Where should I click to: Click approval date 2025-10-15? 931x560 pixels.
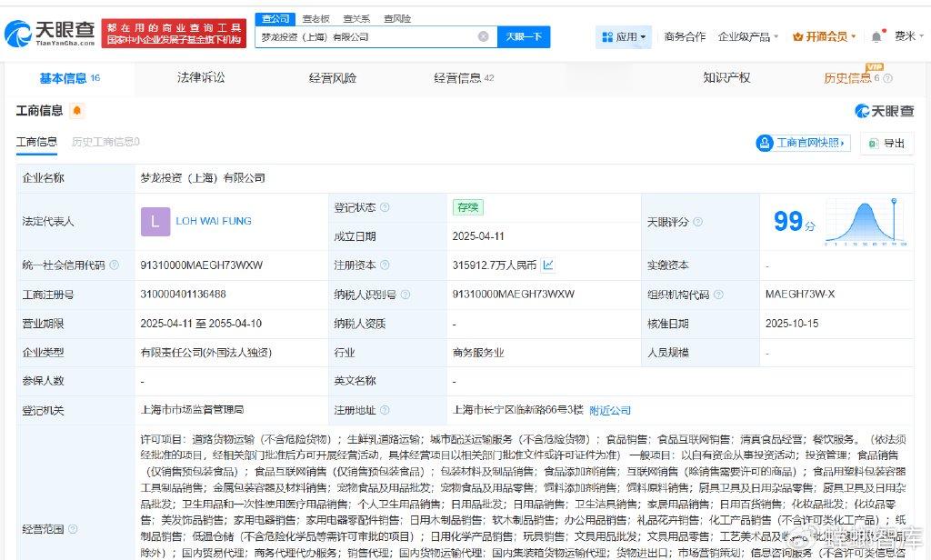pos(792,324)
